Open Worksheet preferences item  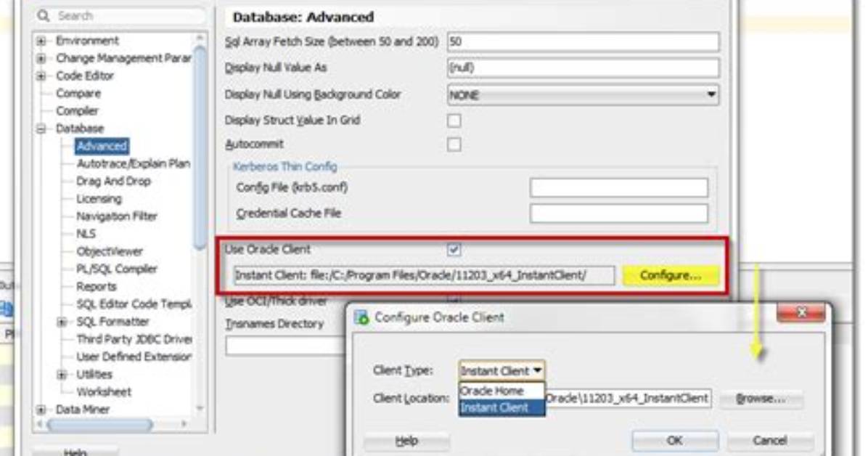pyautogui.click(x=104, y=391)
